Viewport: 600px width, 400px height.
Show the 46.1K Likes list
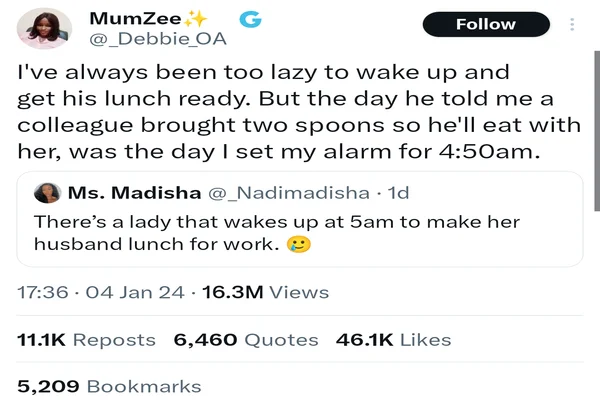pyautogui.click(x=393, y=340)
